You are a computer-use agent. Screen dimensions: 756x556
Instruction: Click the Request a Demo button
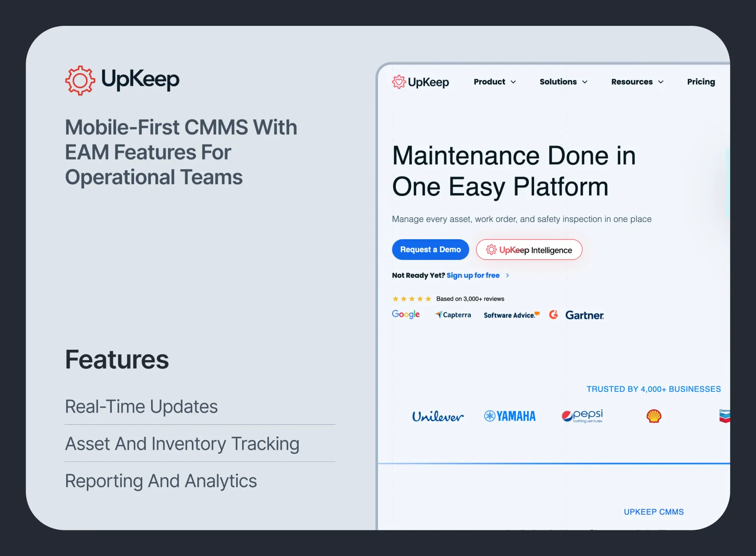(x=430, y=250)
